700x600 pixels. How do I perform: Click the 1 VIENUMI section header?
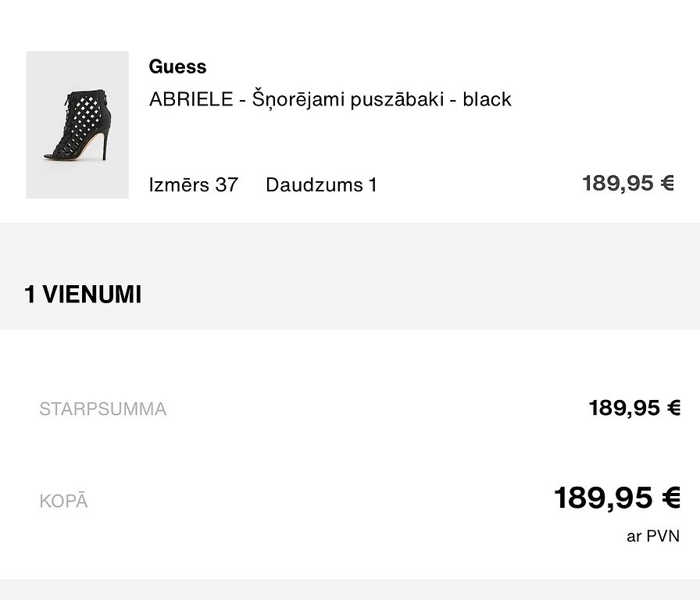pos(83,295)
